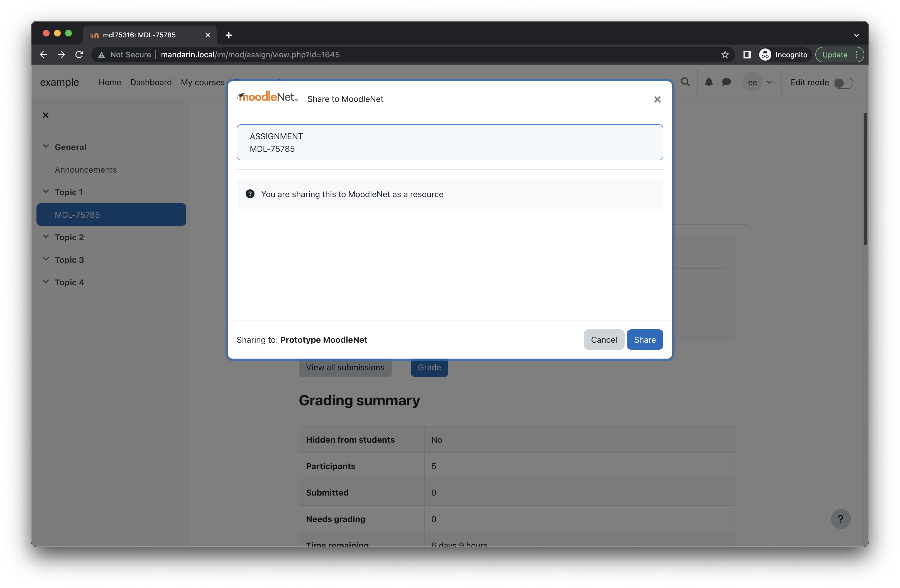Viewport: 900px width, 588px height.
Task: Open Announcements in course index
Action: point(85,170)
